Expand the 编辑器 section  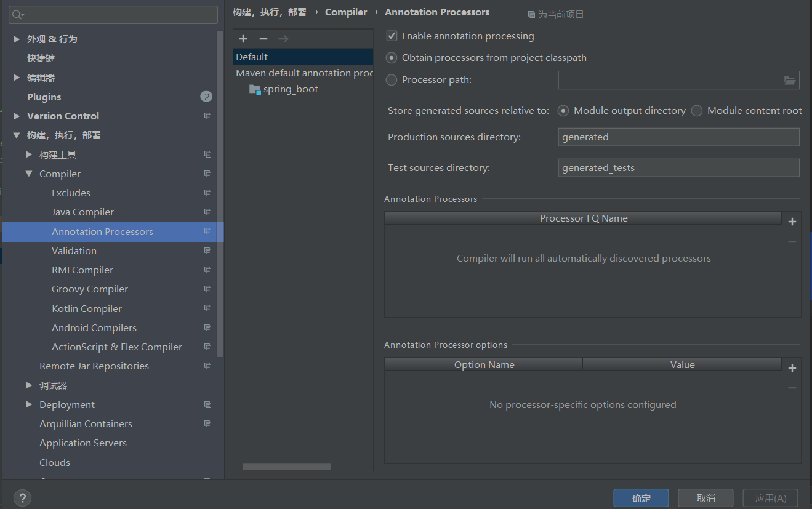17,78
